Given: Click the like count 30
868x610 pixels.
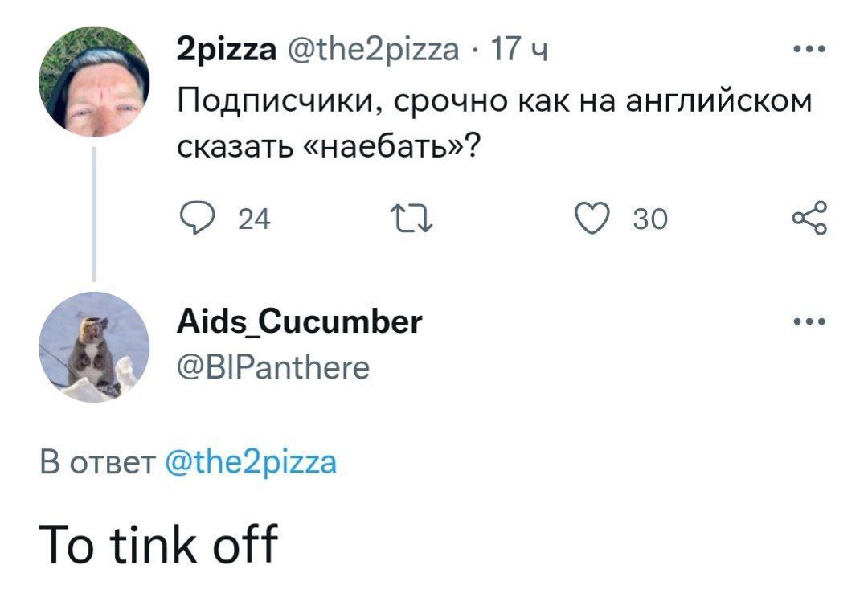Looking at the screenshot, I should (x=650, y=219).
